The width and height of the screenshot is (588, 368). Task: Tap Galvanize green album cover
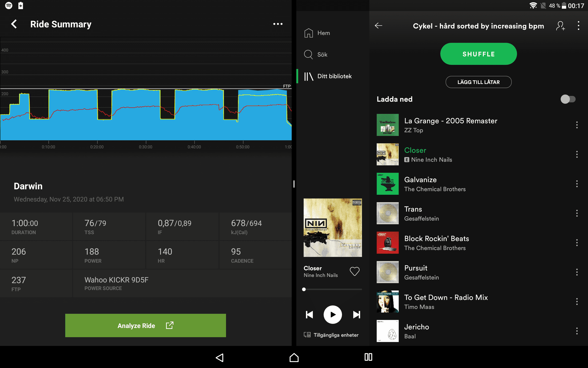point(387,184)
